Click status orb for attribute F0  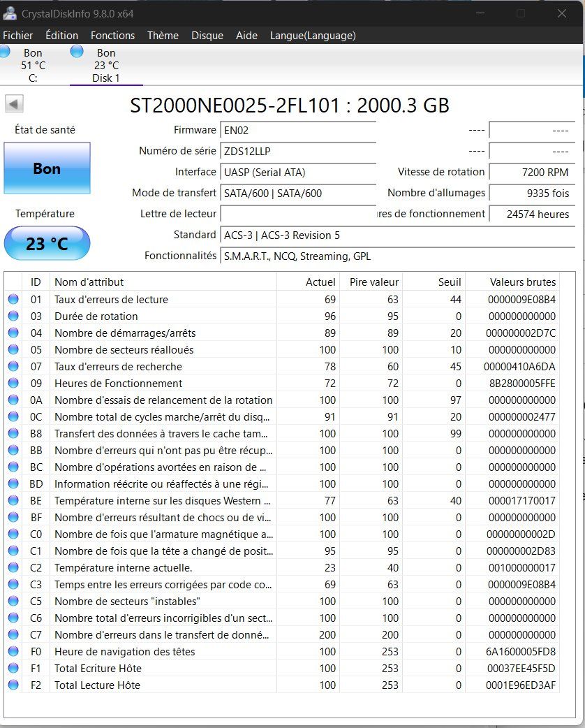[x=13, y=651]
